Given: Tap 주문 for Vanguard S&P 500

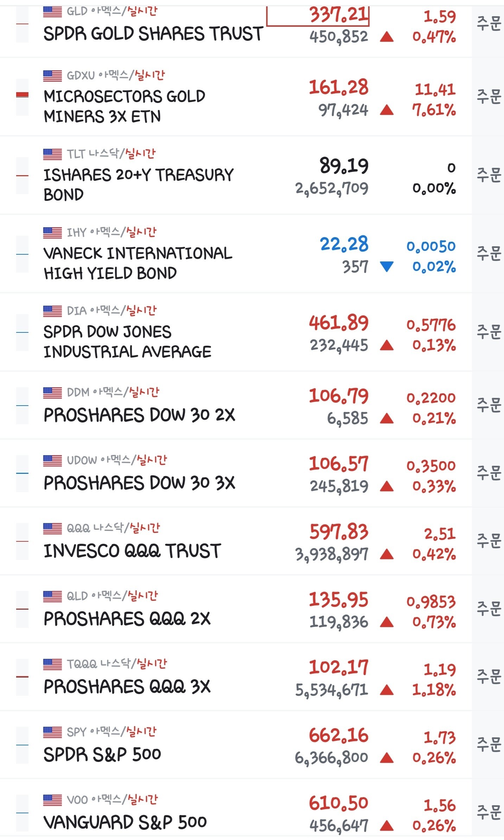Looking at the screenshot, I should [489, 812].
